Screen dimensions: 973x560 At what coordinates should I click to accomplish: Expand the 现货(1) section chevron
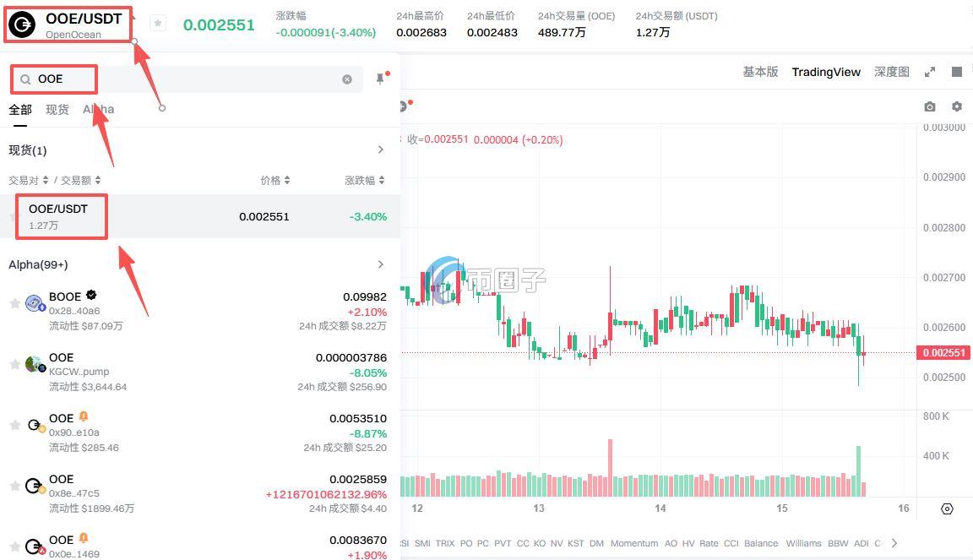(x=380, y=150)
